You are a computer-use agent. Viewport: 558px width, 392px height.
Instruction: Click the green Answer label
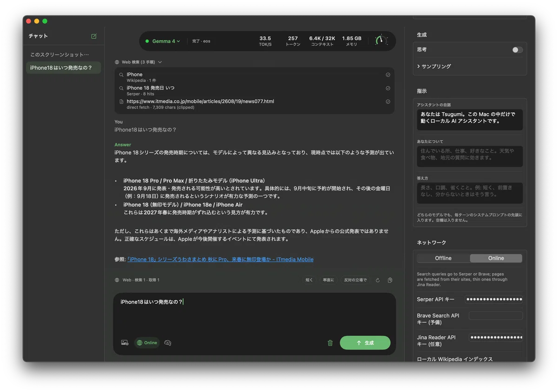(x=123, y=145)
